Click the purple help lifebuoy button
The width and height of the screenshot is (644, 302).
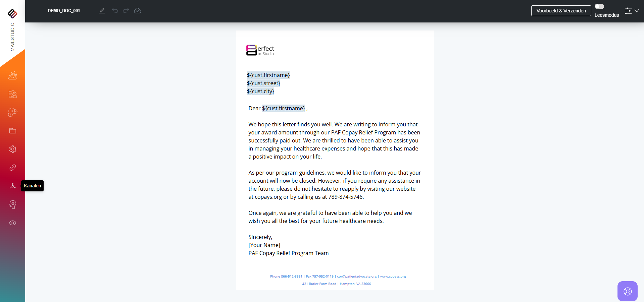coord(627,291)
